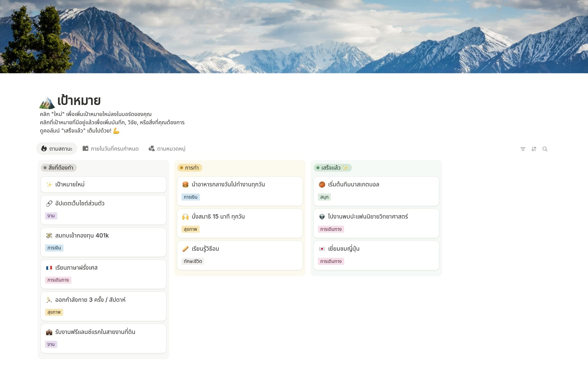
Task: Click the mountain cover image
Action: pos(294,37)
